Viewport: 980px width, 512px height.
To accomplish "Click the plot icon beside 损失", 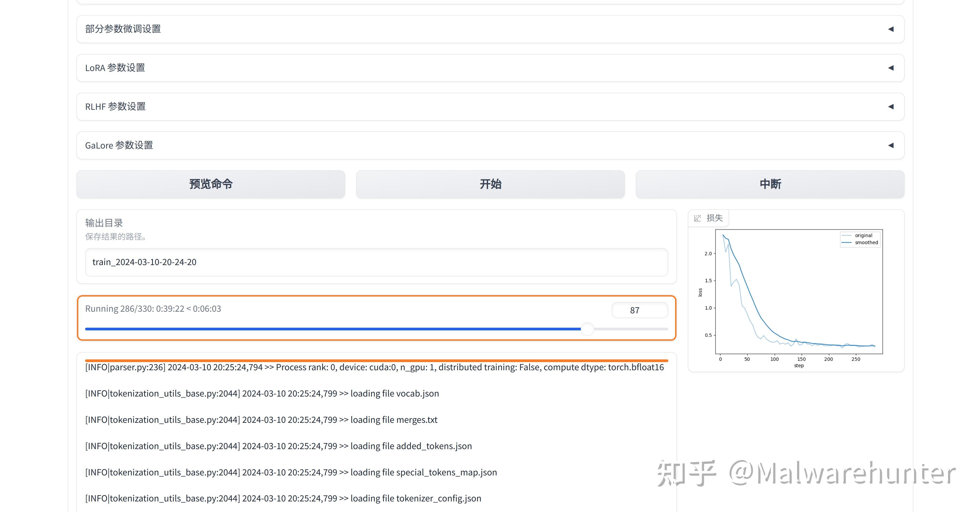I will point(697,218).
